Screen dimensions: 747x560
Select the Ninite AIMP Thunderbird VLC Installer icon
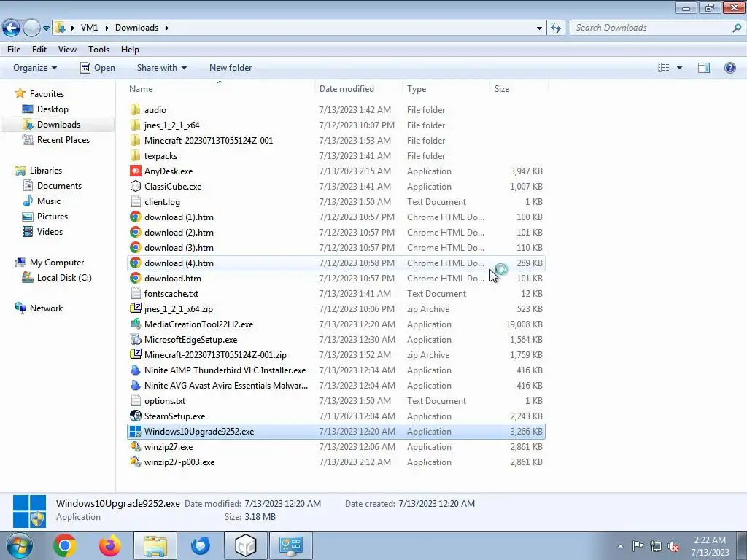[135, 370]
